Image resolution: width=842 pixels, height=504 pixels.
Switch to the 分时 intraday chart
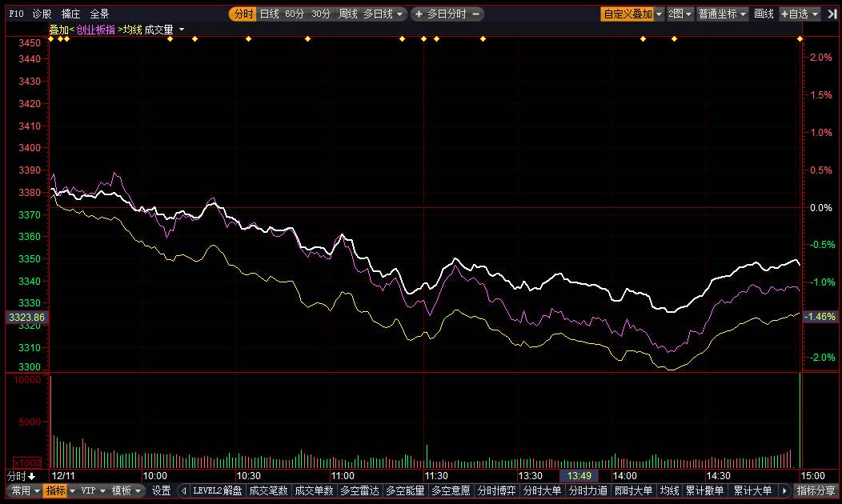[x=243, y=14]
